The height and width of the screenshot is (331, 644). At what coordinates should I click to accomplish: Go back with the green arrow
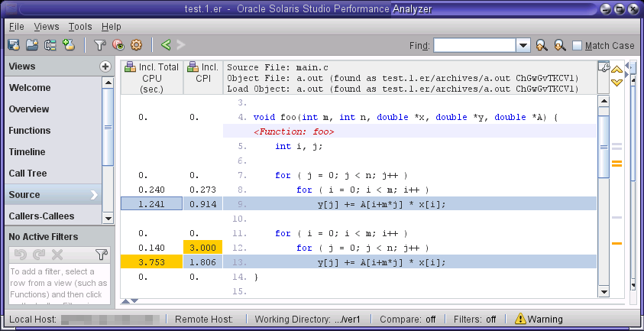[x=166, y=45]
